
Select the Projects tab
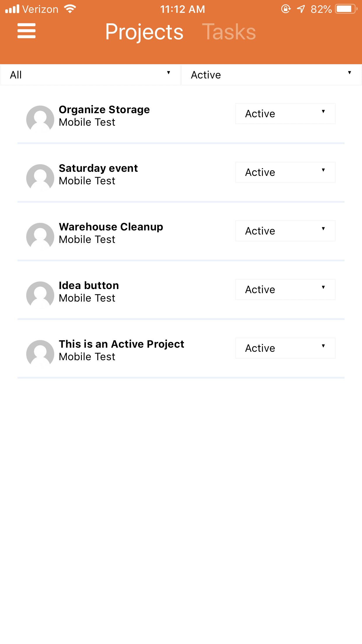tap(144, 32)
